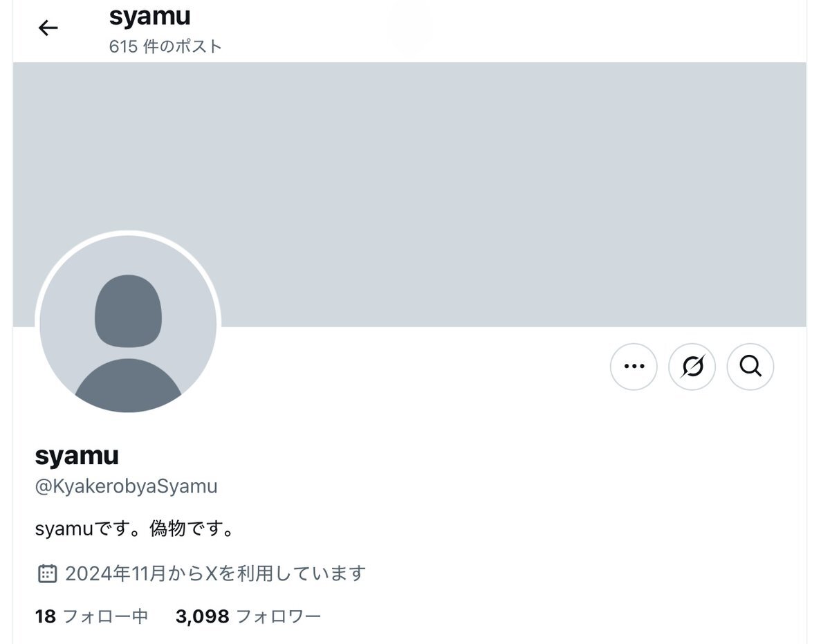This screenshot has width=830, height=644.
Task: Click the 18 following count number
Action: pyautogui.click(x=45, y=616)
